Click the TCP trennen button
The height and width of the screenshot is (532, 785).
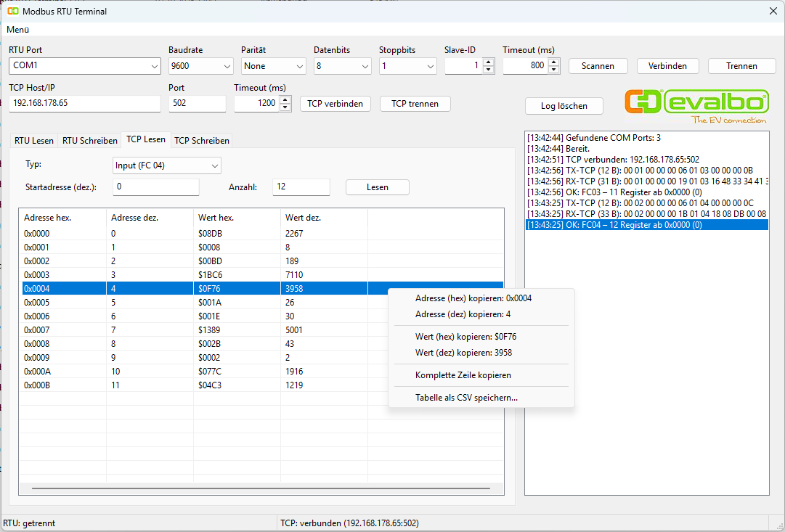pos(415,104)
